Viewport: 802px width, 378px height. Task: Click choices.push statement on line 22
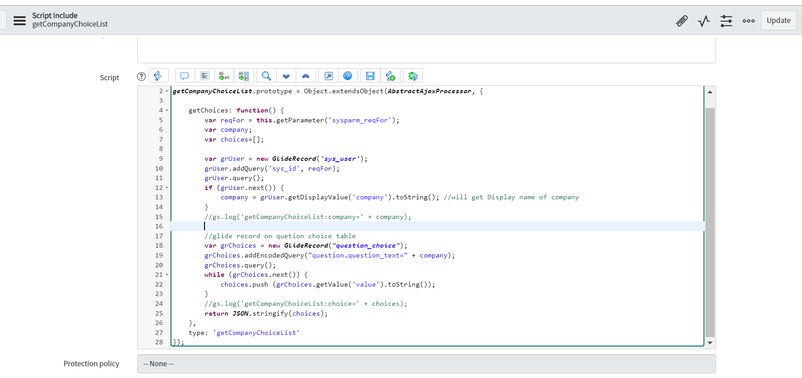tap(328, 284)
